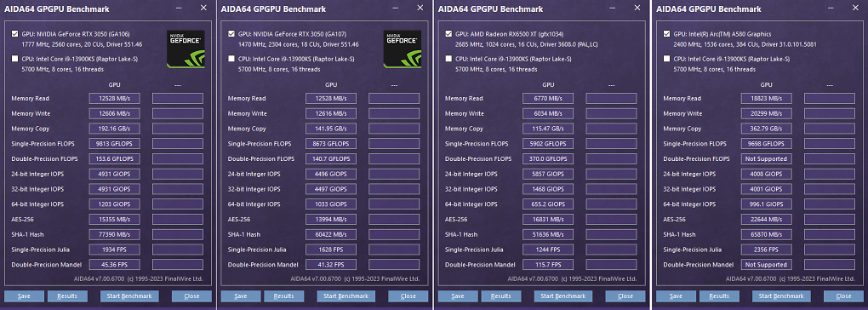Select Single-Precision Julia value 2356 FPS
The height and width of the screenshot is (310, 868).
coord(766,250)
